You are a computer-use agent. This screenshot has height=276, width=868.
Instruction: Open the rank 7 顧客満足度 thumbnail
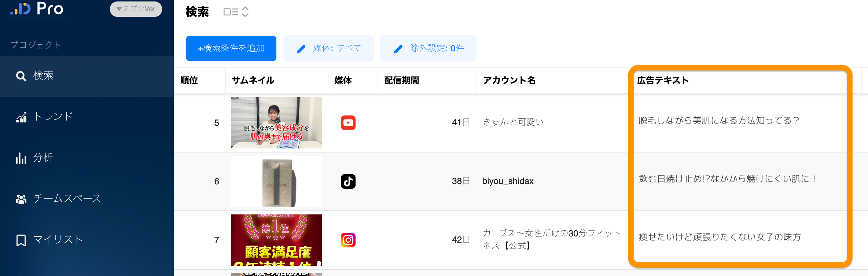[x=276, y=240]
